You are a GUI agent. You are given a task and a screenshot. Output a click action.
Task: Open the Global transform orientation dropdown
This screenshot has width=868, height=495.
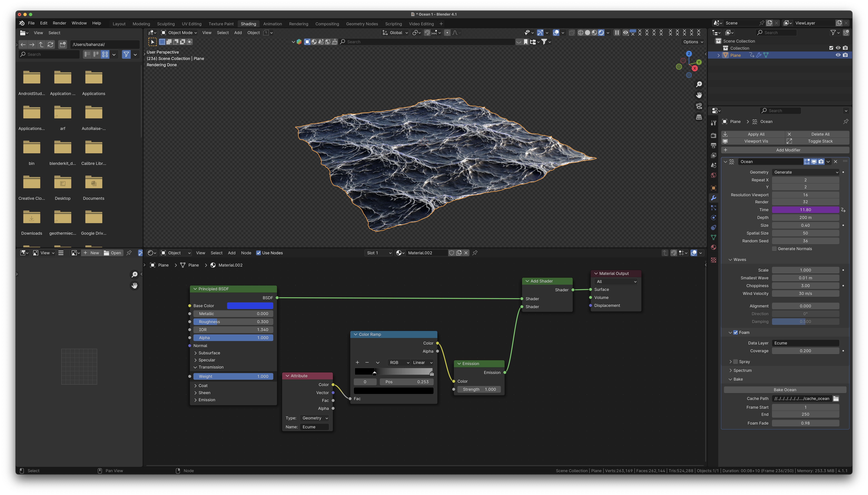point(395,33)
